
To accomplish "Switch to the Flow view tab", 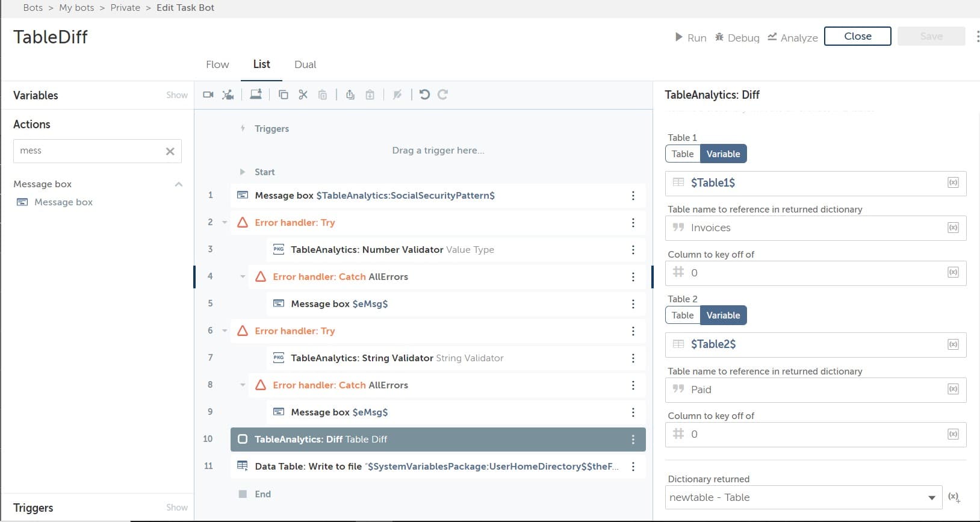I will pyautogui.click(x=217, y=65).
